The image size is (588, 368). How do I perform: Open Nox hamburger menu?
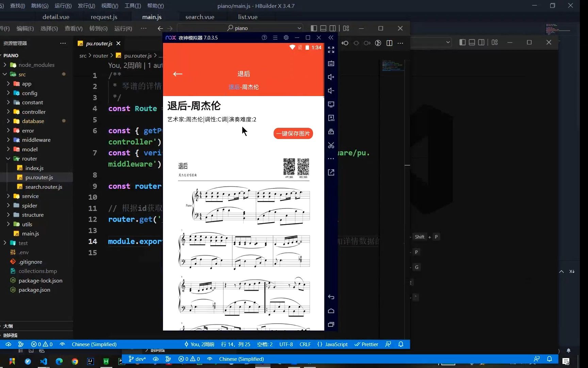click(275, 38)
